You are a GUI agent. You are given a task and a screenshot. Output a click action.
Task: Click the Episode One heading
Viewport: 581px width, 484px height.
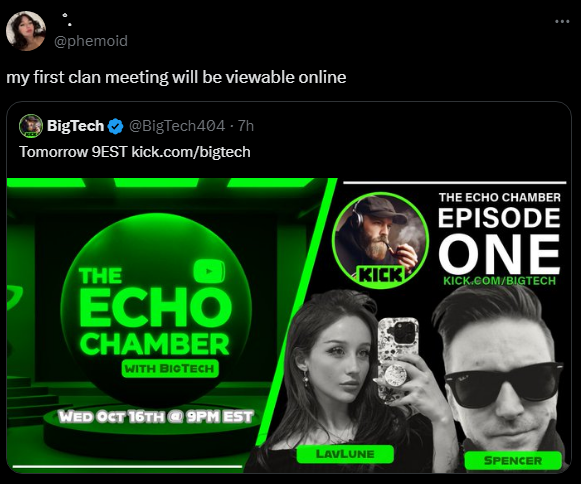coord(499,240)
